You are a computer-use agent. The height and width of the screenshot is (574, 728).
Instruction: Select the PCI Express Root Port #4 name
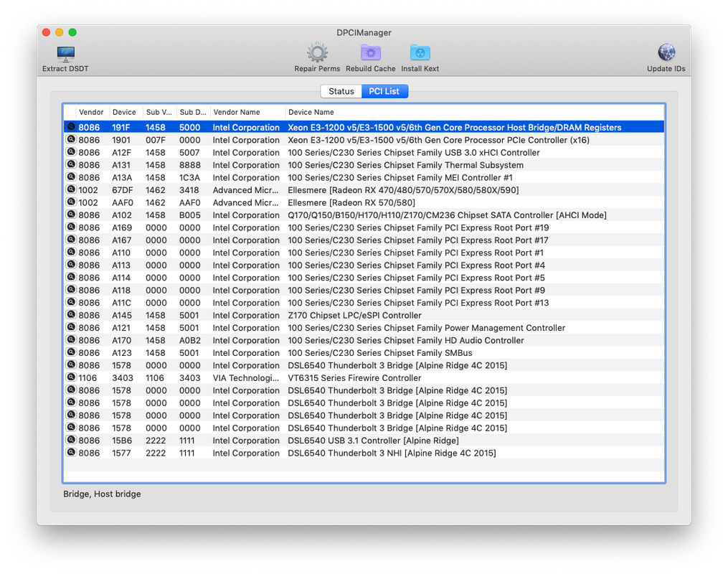pos(417,265)
